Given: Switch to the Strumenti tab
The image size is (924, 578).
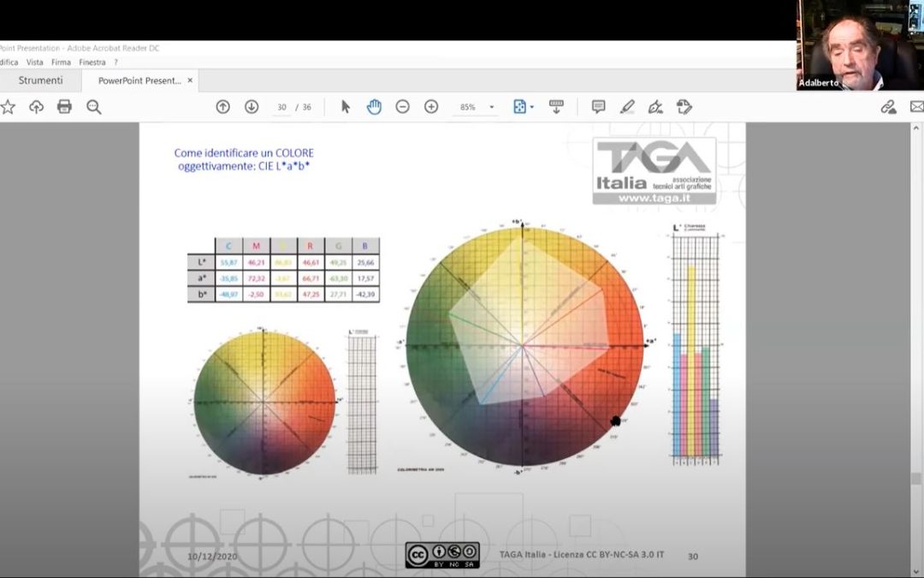Looking at the screenshot, I should (40, 80).
